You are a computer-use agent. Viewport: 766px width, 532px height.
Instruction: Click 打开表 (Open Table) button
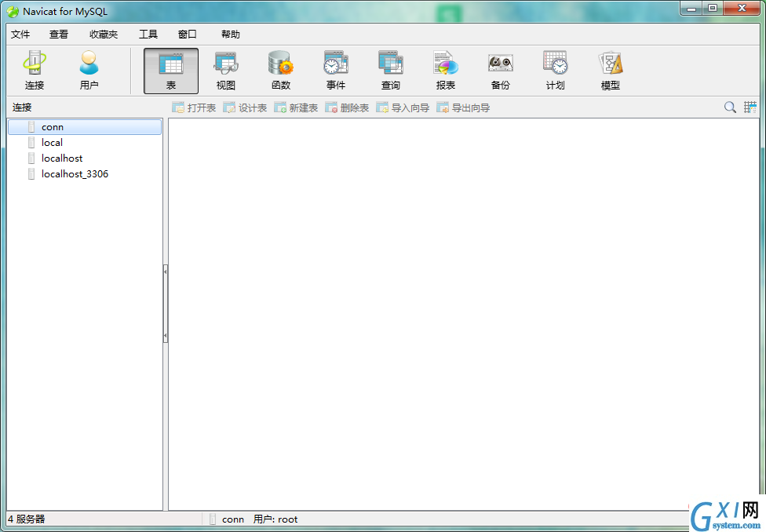tap(194, 108)
